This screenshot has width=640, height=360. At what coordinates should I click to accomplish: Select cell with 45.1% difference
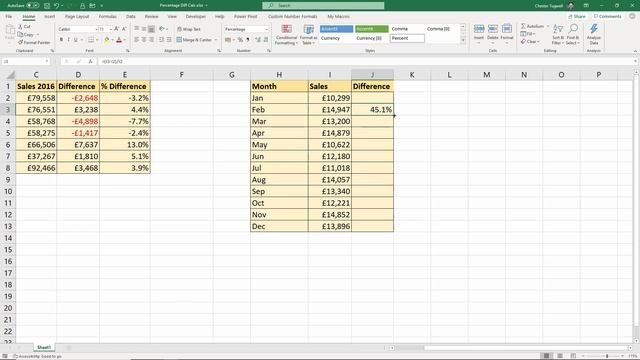[372, 109]
